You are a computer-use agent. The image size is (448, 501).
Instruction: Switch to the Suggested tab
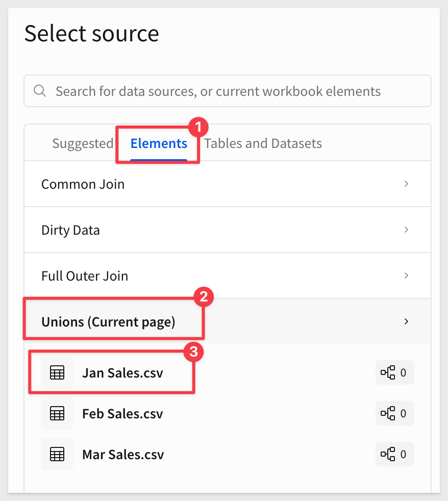pyautogui.click(x=83, y=143)
